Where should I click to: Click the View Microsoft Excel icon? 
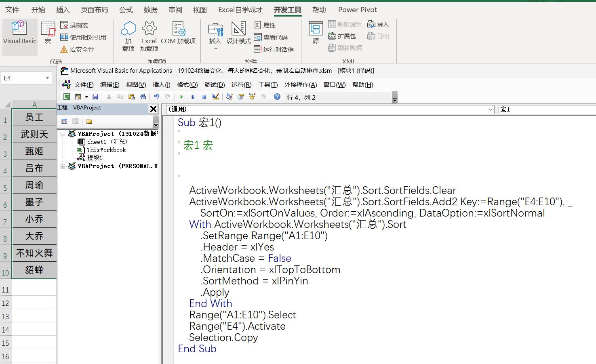tap(67, 97)
